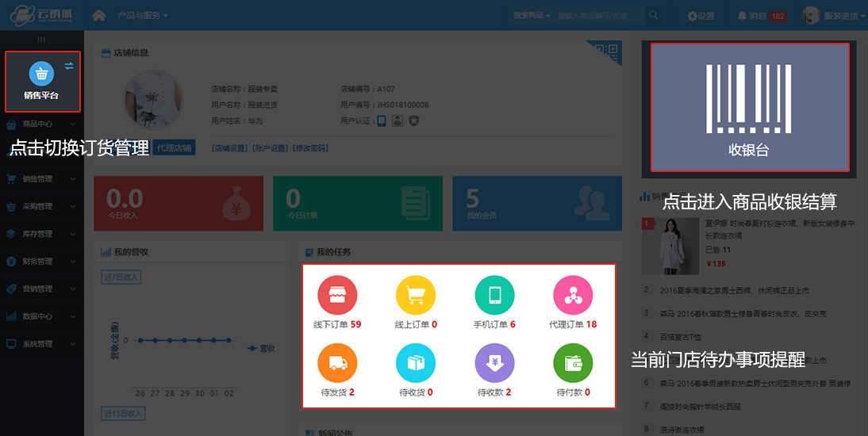The image size is (868, 436).
Task: Open rank 7 product 圆领时尚胸针羊绒长西服
Action: tap(701, 406)
